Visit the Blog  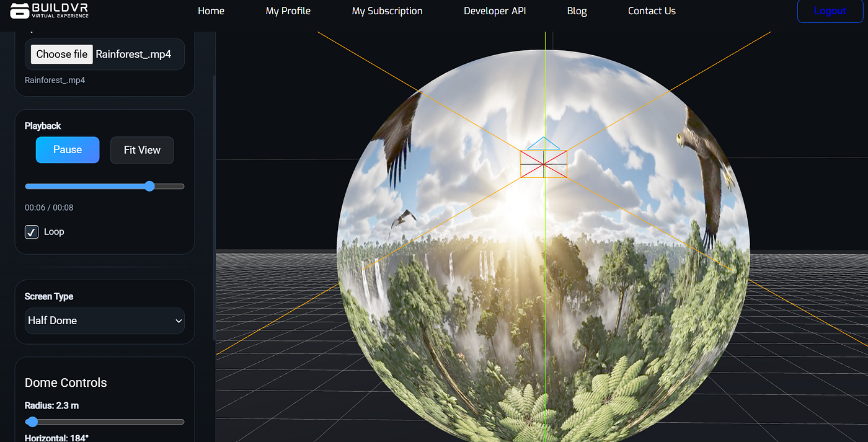coord(577,11)
